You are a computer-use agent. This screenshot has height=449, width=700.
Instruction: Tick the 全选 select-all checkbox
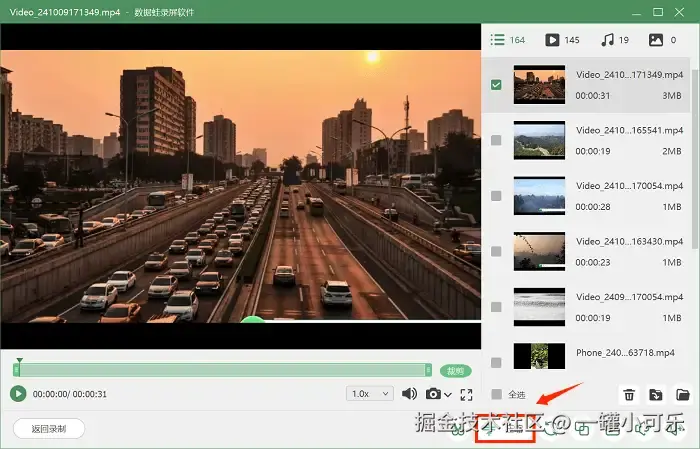pos(496,394)
